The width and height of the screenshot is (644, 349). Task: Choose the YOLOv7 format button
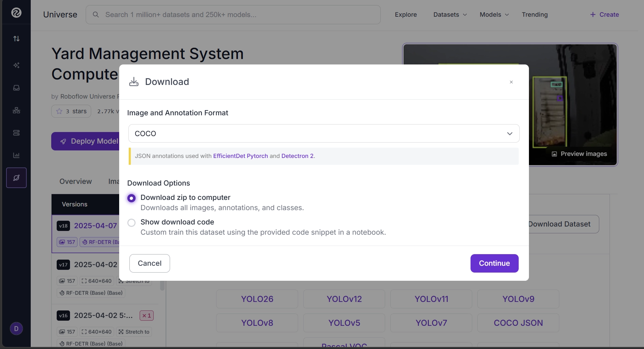coord(431,323)
